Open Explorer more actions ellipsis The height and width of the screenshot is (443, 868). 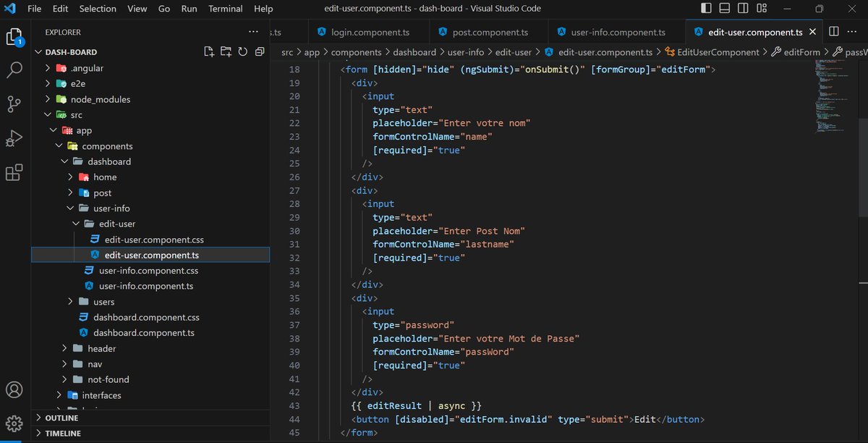pyautogui.click(x=253, y=32)
